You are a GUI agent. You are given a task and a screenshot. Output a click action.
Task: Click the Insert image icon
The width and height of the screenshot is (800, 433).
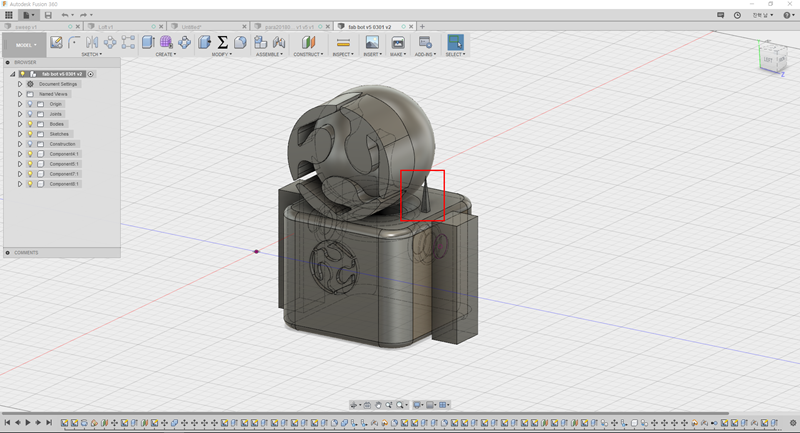(372, 42)
